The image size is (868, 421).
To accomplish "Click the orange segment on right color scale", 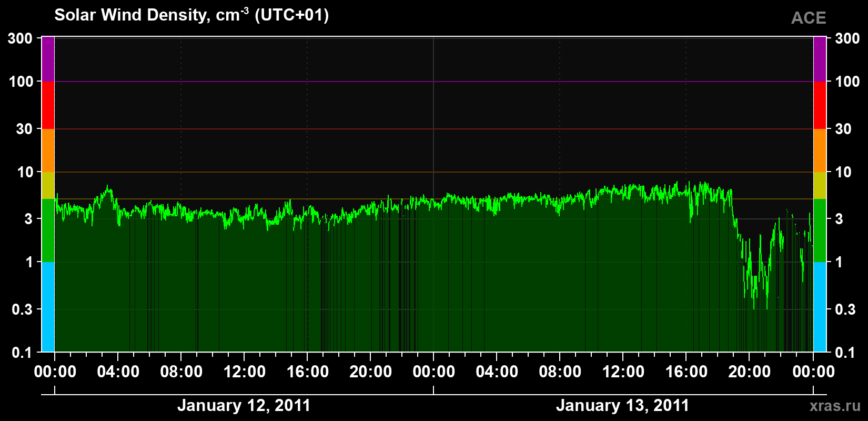I will click(820, 151).
